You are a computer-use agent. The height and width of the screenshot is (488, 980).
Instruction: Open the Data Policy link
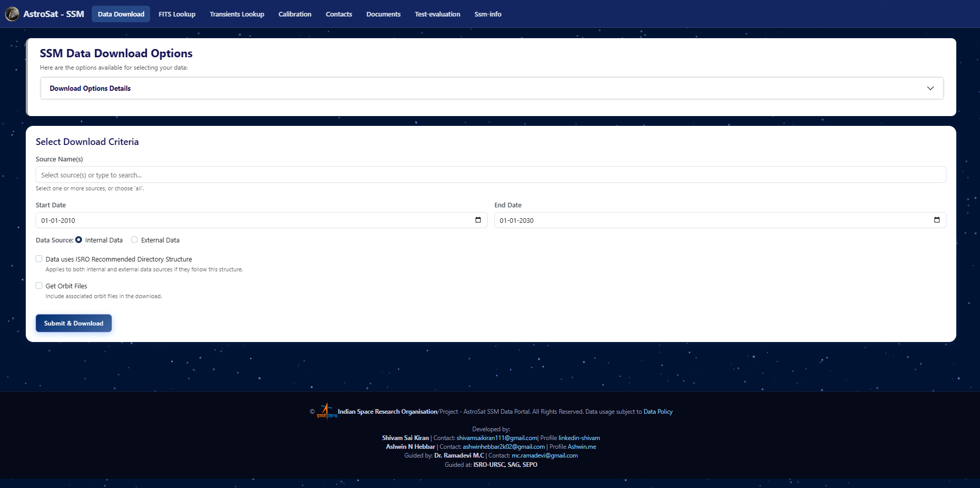click(x=658, y=412)
